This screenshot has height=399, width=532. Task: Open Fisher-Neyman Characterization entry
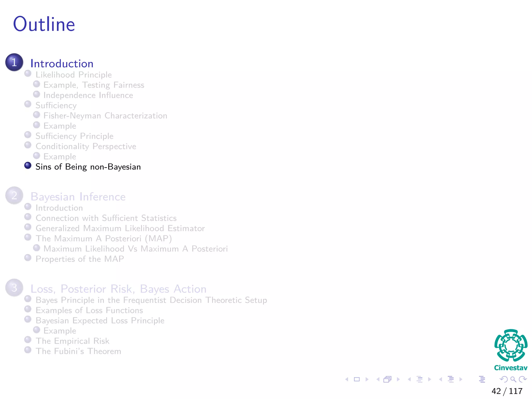coord(105,116)
